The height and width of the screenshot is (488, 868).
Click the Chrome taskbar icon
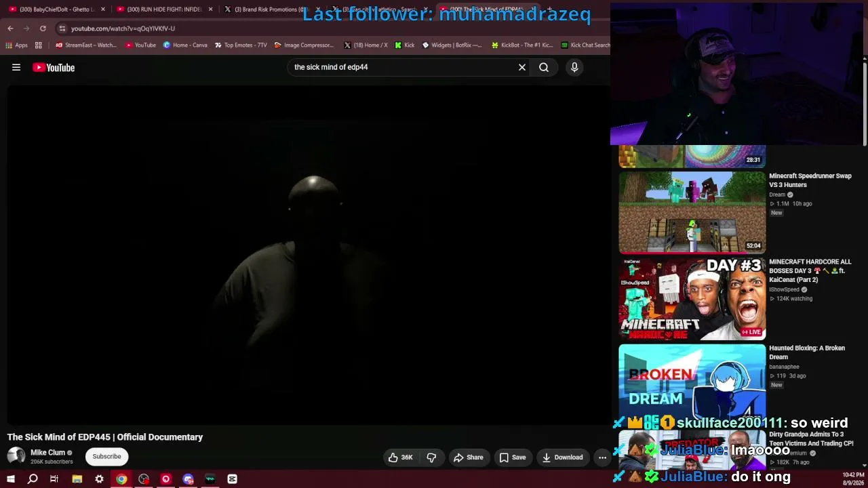tap(121, 479)
